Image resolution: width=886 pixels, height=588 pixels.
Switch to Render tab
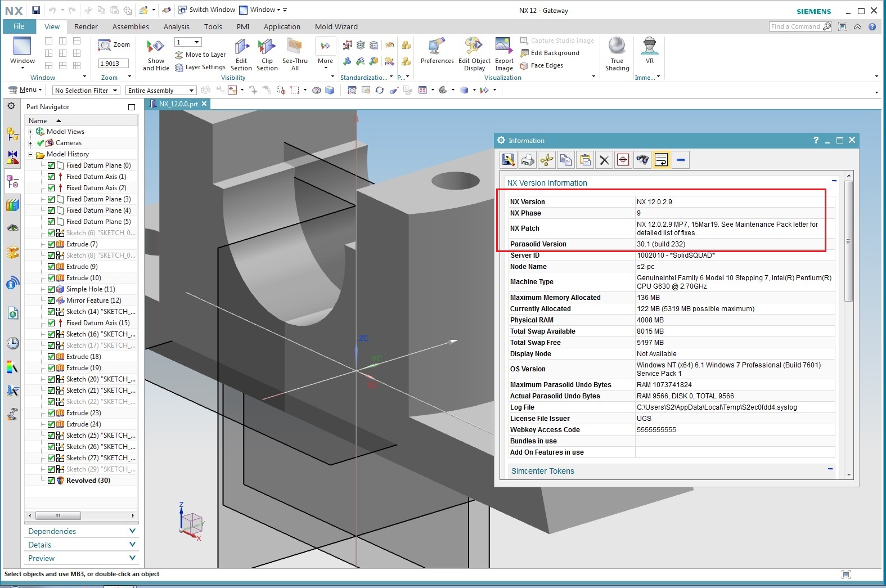point(86,26)
